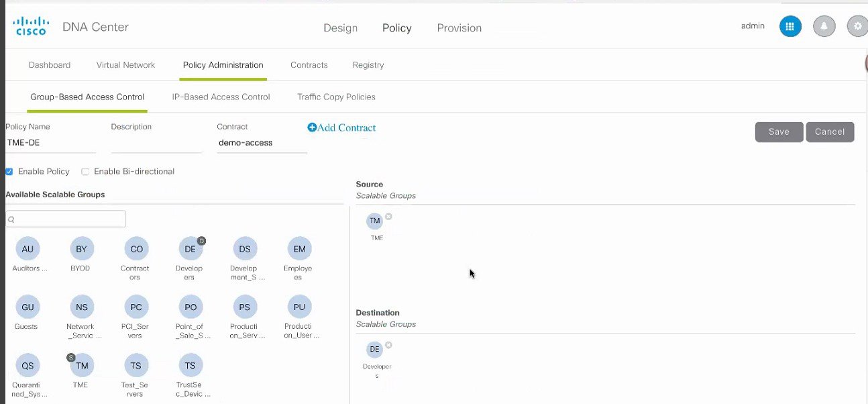The height and width of the screenshot is (404, 868).
Task: Select the Quarantined_Systems group icon
Action: pos(28,365)
